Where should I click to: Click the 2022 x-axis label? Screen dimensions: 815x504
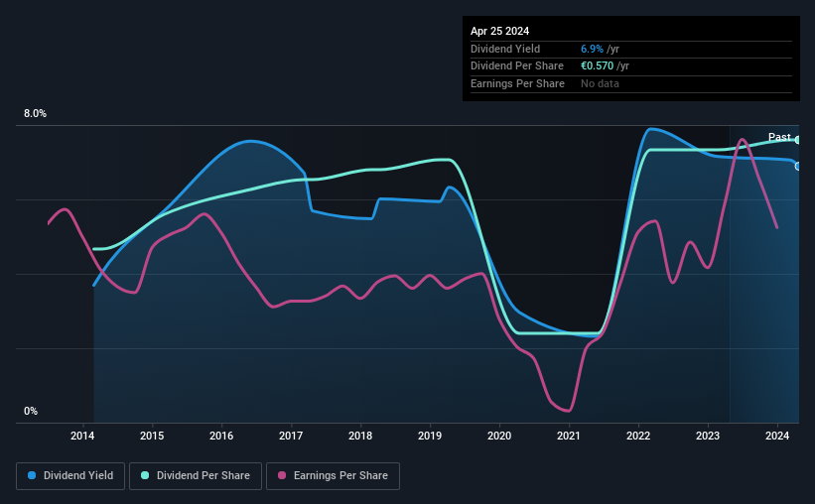(638, 436)
